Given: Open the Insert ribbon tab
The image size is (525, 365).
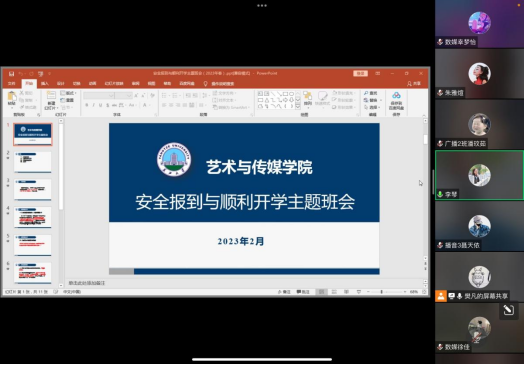Looking at the screenshot, I should pos(45,83).
